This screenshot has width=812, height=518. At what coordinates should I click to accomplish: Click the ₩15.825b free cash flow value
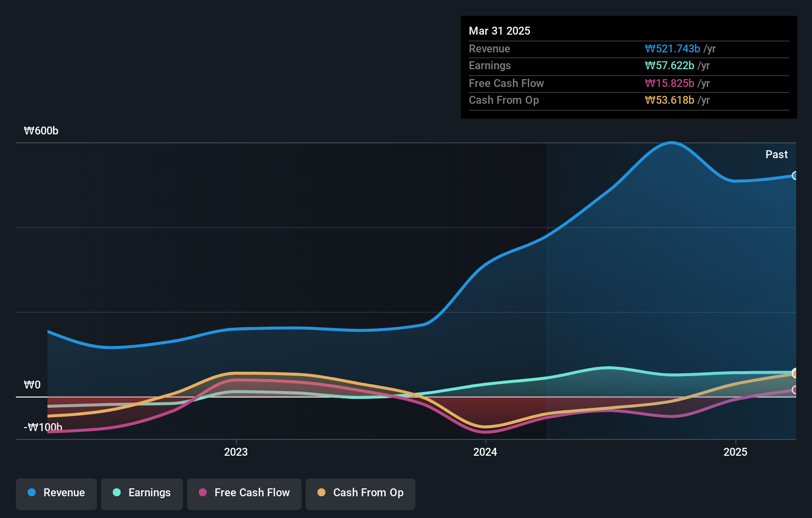(x=670, y=83)
